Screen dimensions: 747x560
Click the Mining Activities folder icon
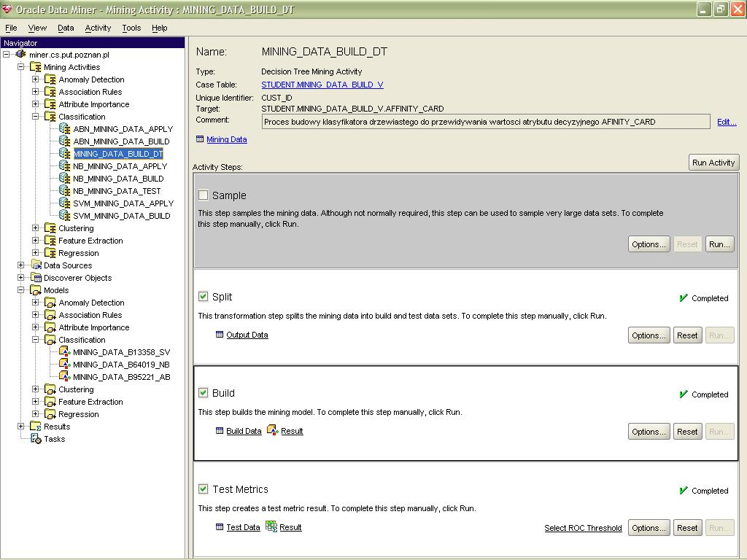36,67
